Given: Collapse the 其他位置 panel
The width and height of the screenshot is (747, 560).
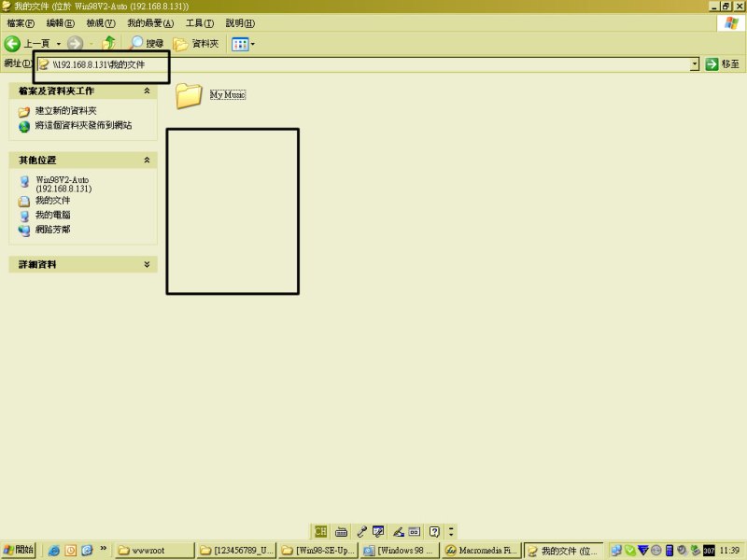Looking at the screenshot, I should [147, 160].
